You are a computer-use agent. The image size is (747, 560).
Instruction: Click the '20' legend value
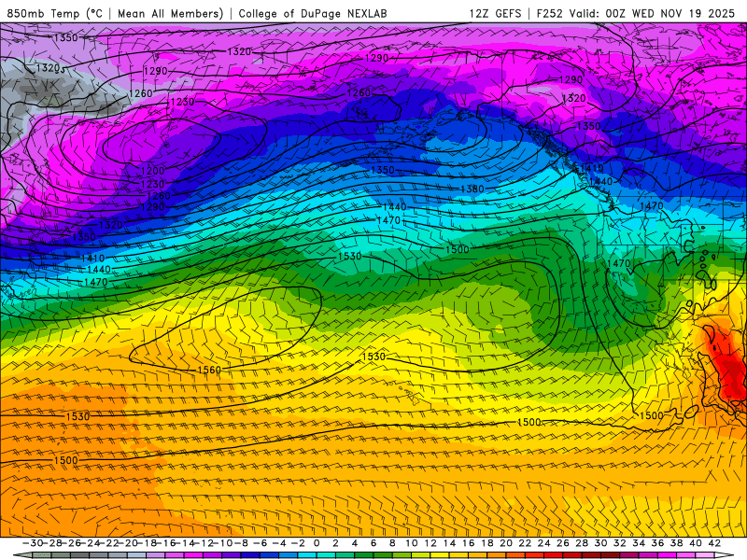[505, 543]
